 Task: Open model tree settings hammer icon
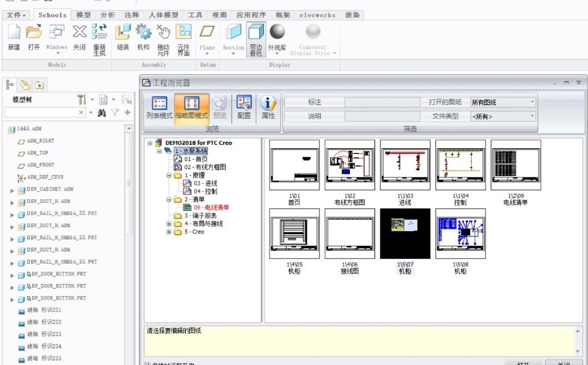tap(82, 100)
